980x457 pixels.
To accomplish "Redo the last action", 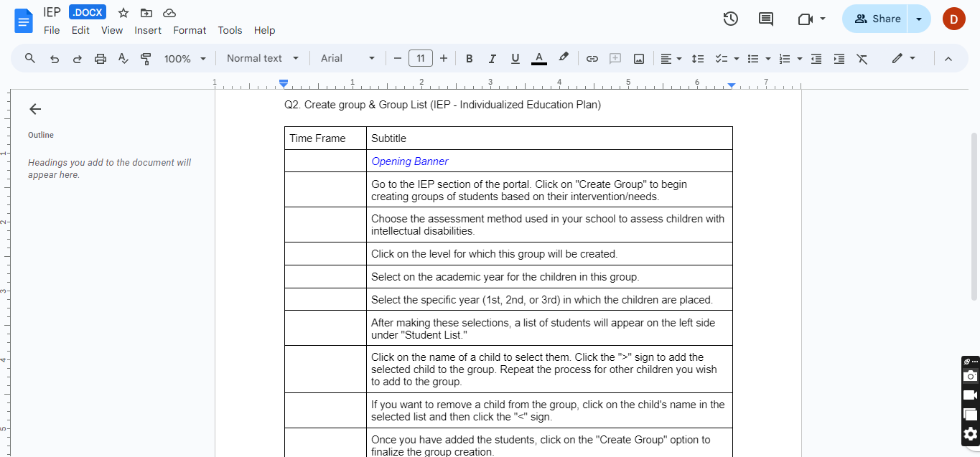I will (77, 59).
